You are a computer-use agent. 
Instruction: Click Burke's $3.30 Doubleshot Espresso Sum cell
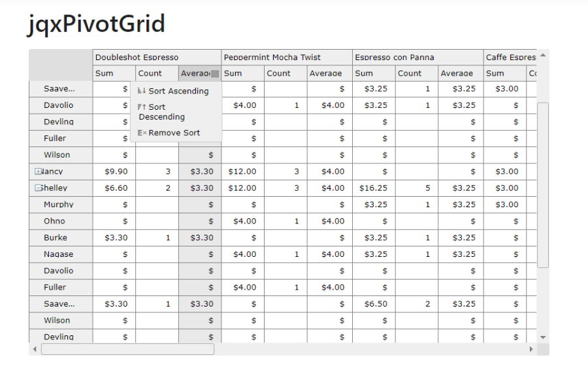click(x=114, y=237)
